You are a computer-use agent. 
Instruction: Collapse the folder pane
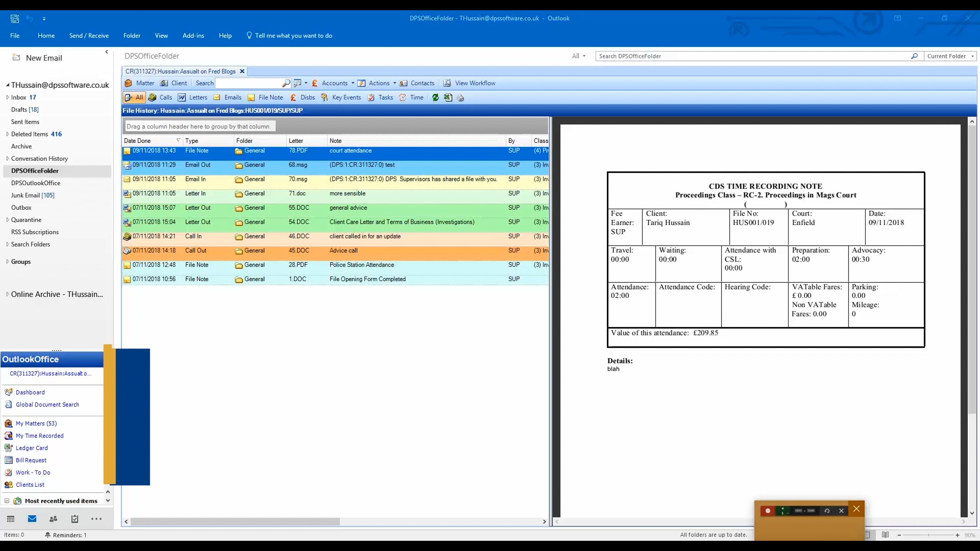[107, 52]
